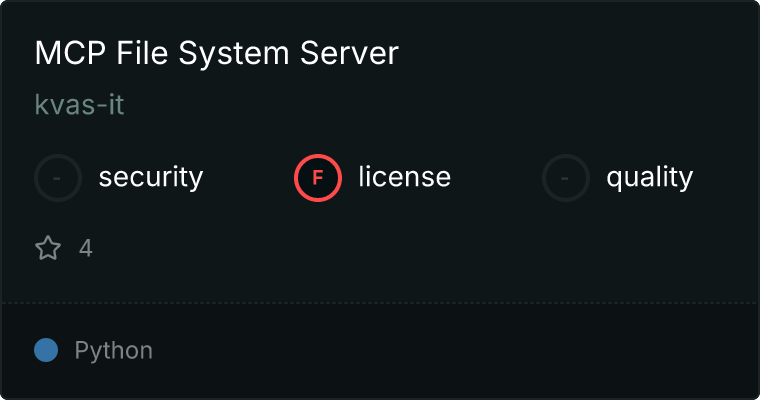Open the MCP File System Server title

tap(216, 54)
